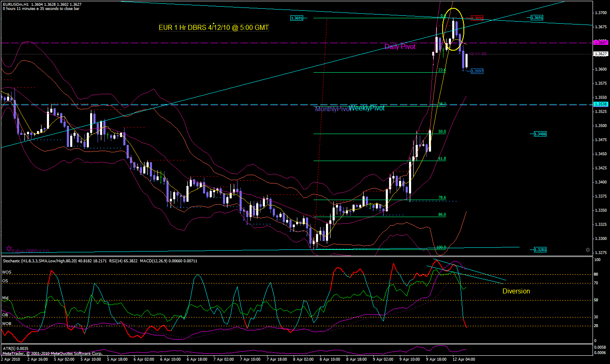
Task: Click the cyan 1.3281 price label
Action: click(x=540, y=250)
